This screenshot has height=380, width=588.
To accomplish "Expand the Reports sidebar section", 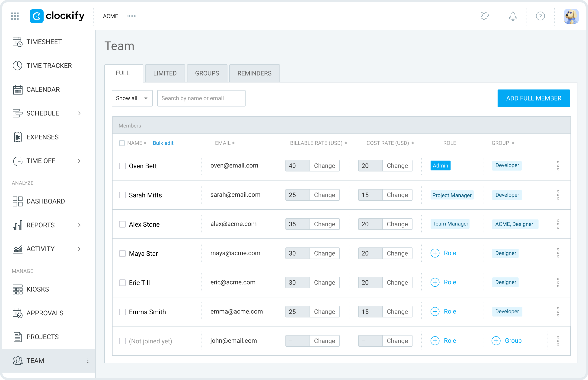I will pos(79,225).
